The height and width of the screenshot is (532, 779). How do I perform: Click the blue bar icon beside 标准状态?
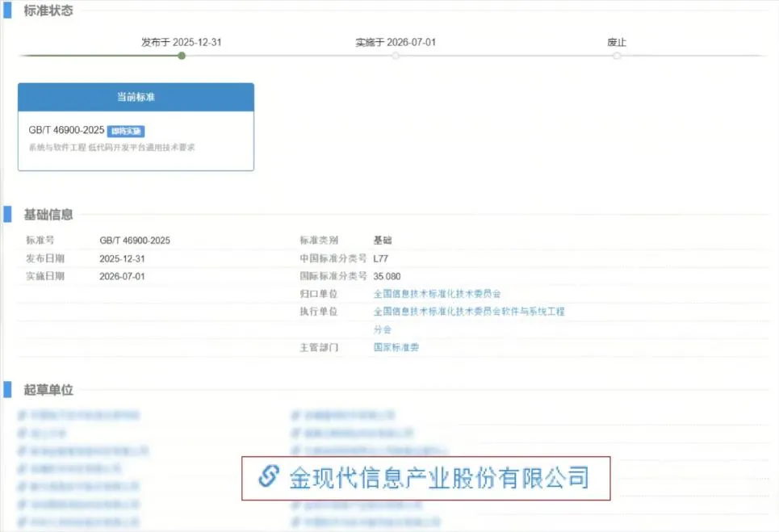point(7,11)
